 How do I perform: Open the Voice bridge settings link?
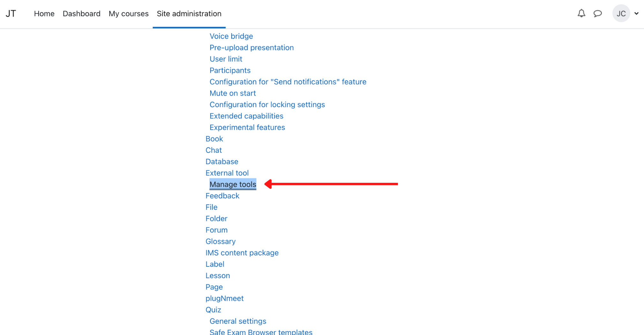click(x=231, y=36)
